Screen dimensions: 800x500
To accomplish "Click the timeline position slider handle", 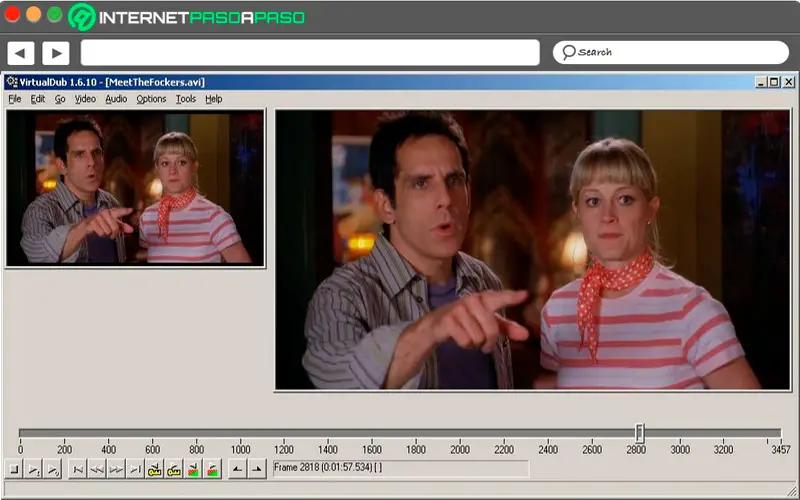I will 639,433.
